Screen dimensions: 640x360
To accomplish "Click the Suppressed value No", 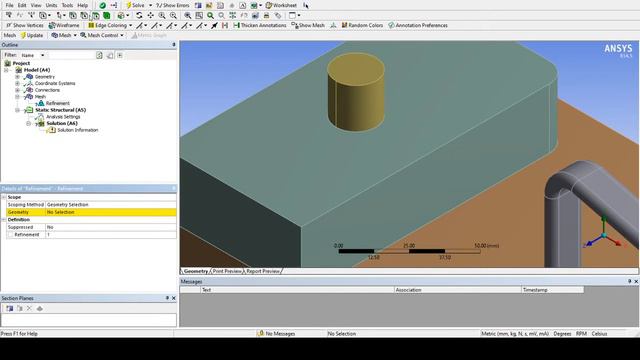I will (111, 227).
